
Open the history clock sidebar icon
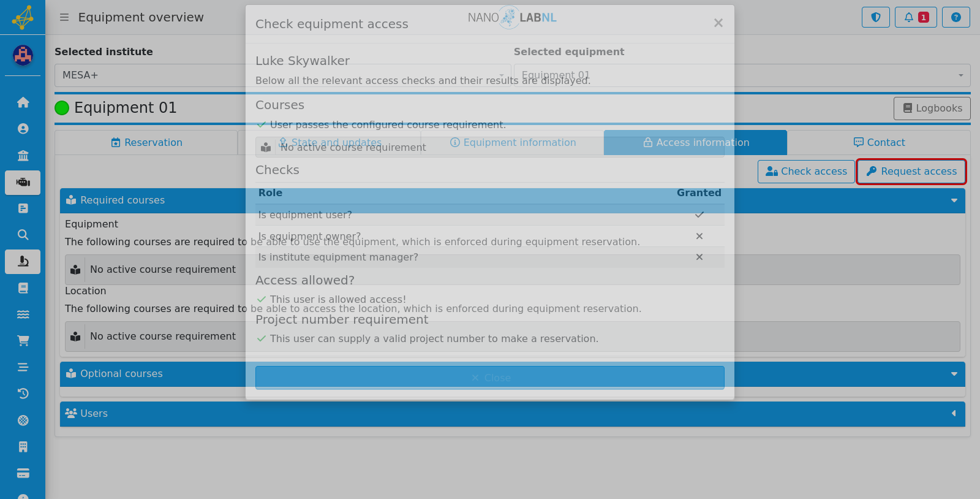(23, 394)
